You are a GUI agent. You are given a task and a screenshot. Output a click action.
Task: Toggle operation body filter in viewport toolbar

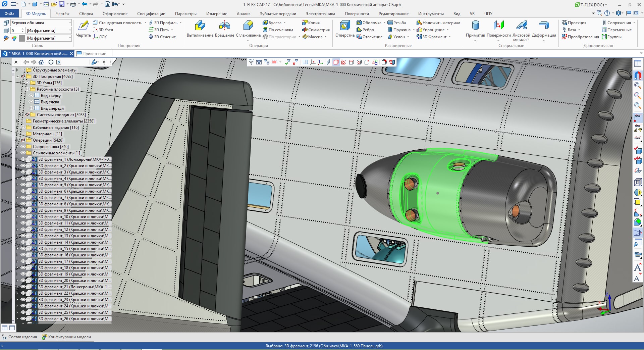336,62
